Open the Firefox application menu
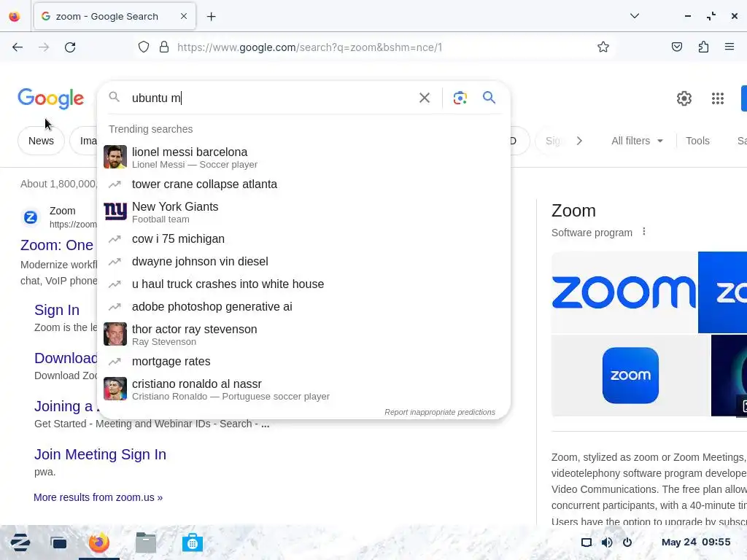This screenshot has width=747, height=560. click(x=729, y=47)
